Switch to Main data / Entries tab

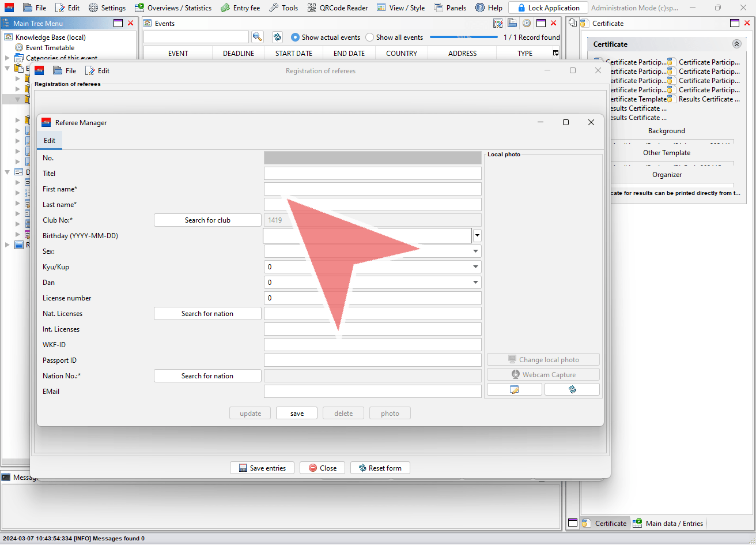click(668, 523)
